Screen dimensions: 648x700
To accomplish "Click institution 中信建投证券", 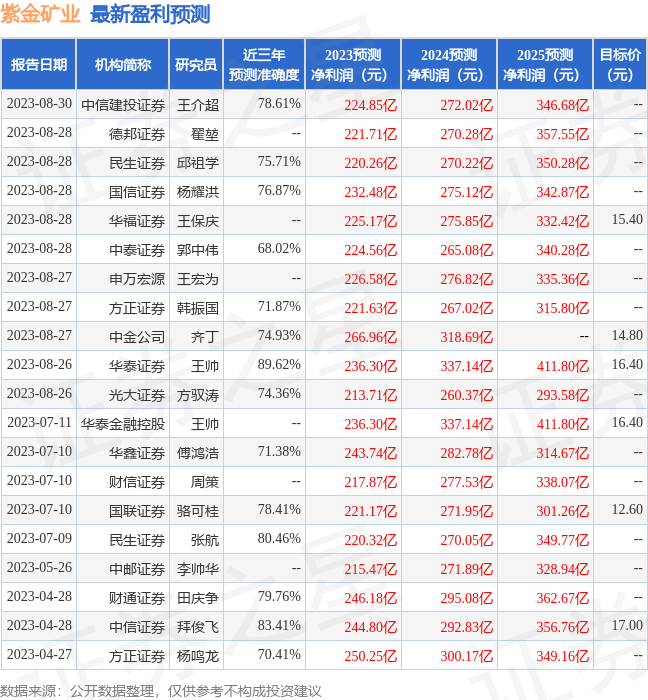I will point(123,105).
